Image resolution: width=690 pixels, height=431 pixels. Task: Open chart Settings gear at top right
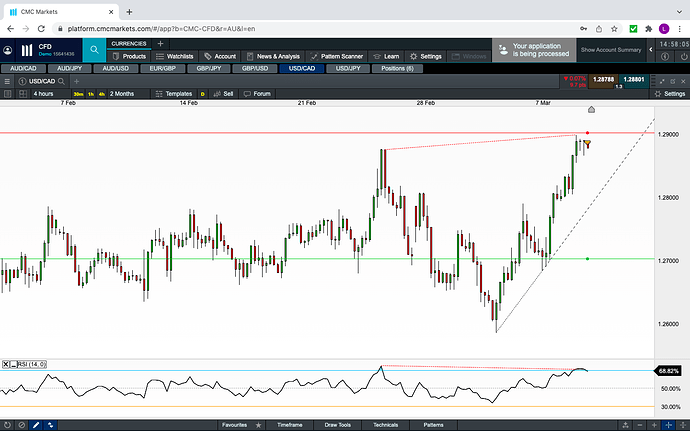(x=669, y=93)
